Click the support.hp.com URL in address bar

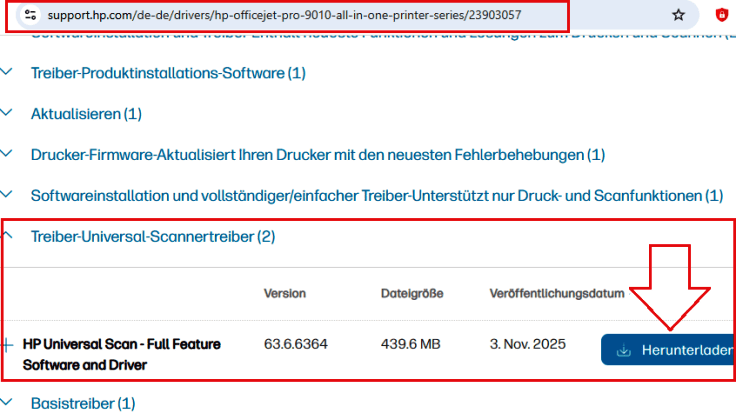click(284, 15)
